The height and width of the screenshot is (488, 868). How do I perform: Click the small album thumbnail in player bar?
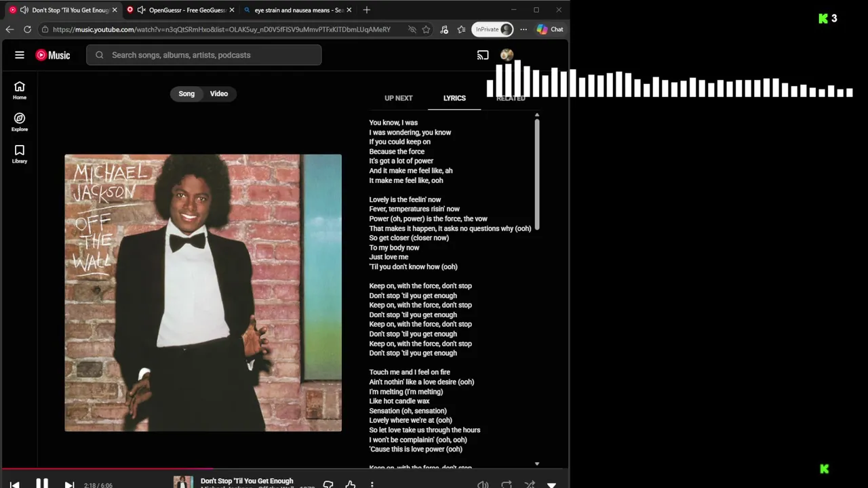click(183, 483)
